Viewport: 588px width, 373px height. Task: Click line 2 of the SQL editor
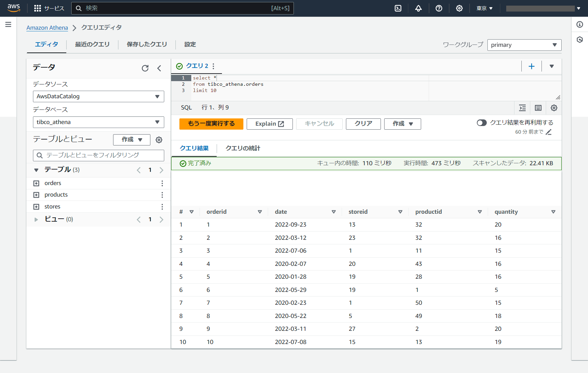coord(228,84)
